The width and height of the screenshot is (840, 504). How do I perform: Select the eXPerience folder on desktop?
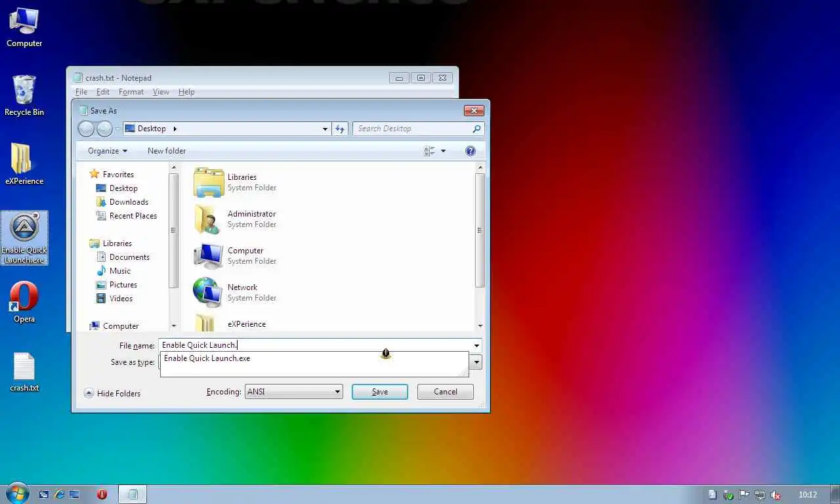click(x=24, y=165)
